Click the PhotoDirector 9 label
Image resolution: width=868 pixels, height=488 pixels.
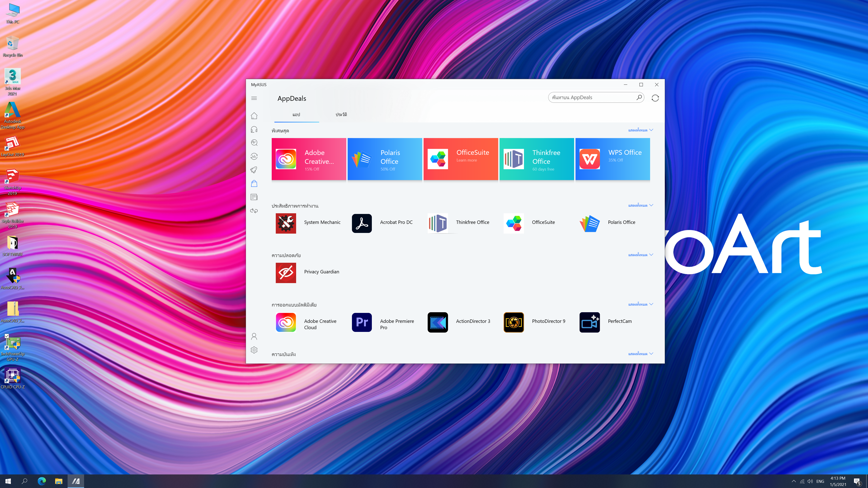[x=549, y=321]
